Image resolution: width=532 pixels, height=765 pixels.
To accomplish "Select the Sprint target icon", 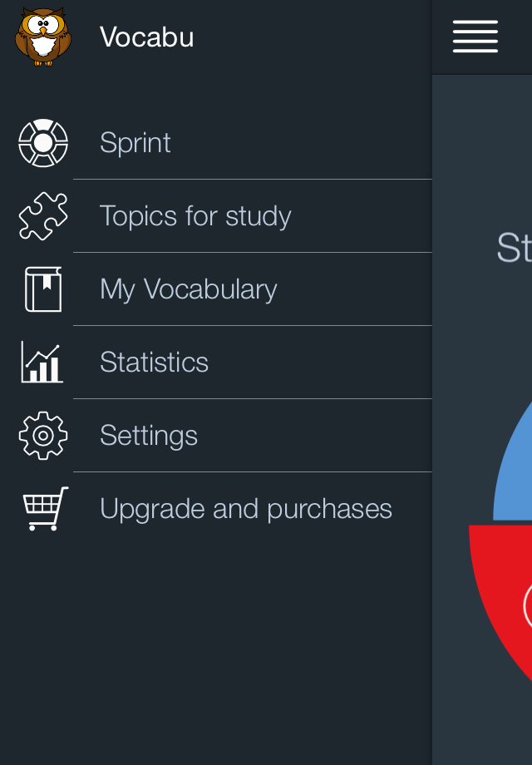I will tap(42, 142).
